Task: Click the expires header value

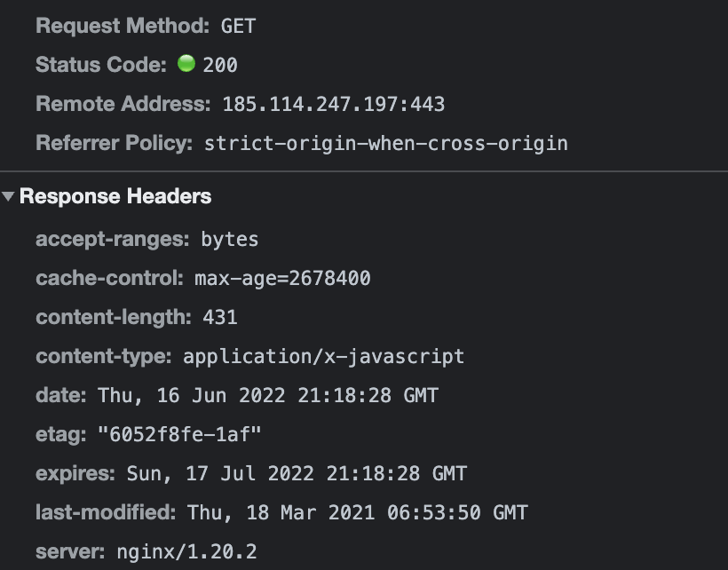Action: pyautogui.click(x=297, y=473)
